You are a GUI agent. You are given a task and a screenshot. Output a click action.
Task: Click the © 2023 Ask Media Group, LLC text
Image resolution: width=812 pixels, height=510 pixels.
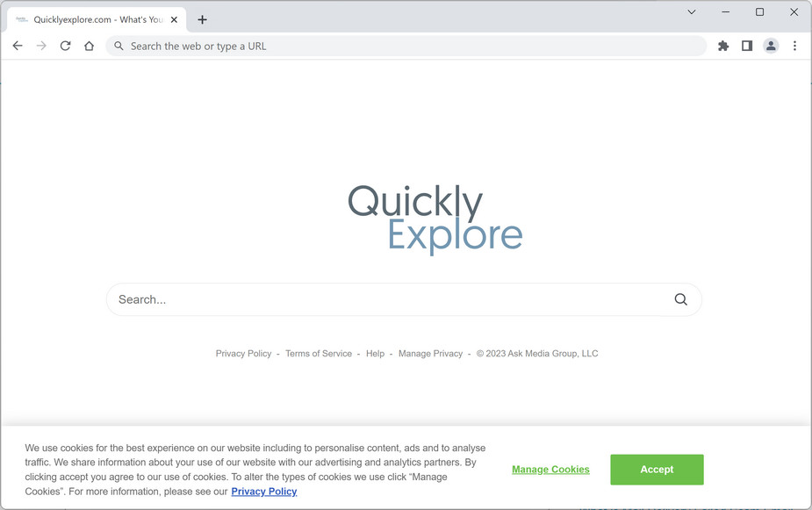(537, 354)
